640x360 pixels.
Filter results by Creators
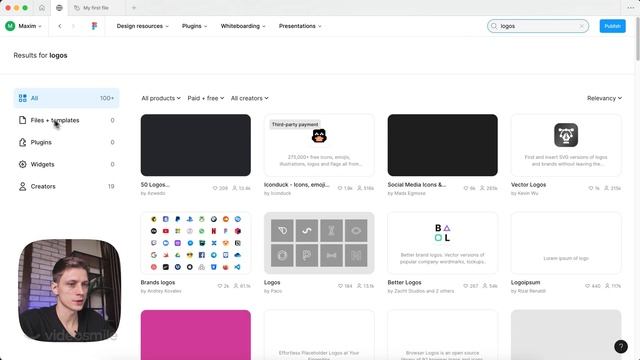[67, 187]
